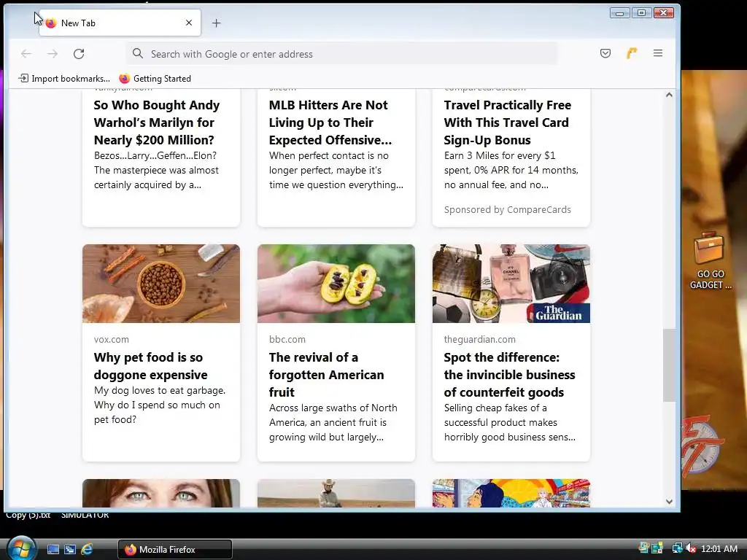Open MLB Hitters article headline

click(330, 122)
